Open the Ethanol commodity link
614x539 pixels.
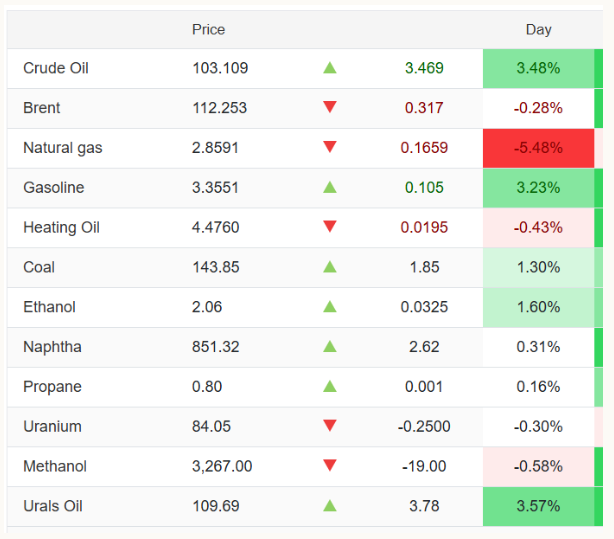tap(50, 307)
